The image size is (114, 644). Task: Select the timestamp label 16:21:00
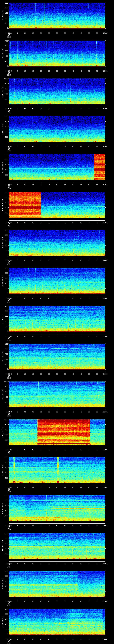point(9,298)
